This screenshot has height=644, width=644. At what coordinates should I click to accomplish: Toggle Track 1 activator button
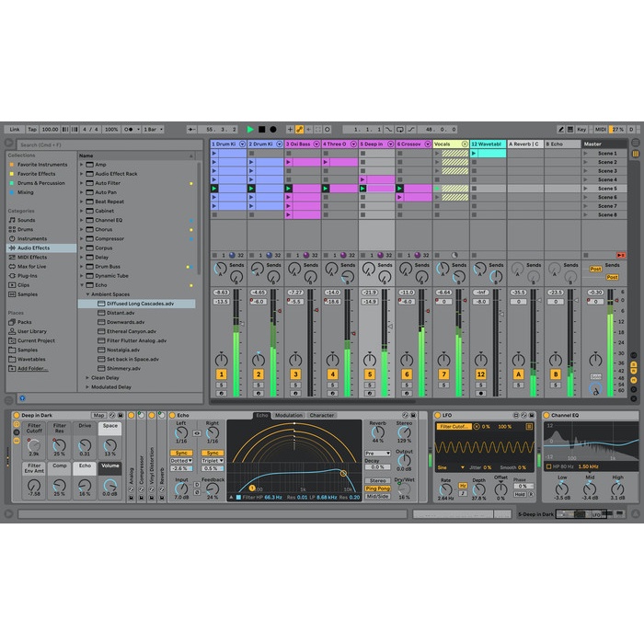(222, 374)
